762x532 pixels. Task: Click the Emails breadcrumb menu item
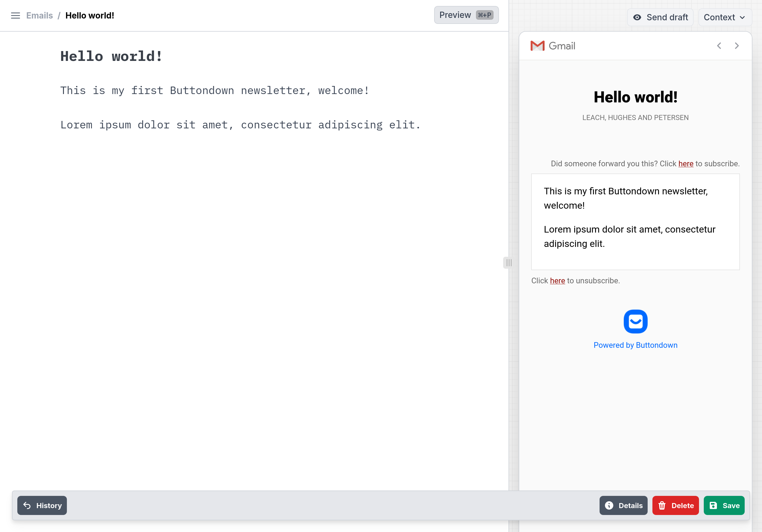point(39,16)
